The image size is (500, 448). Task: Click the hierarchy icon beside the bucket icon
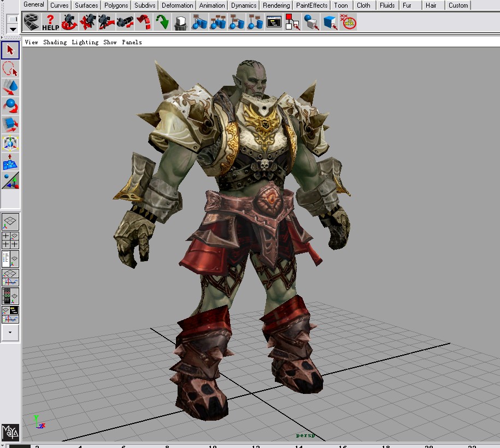click(199, 22)
